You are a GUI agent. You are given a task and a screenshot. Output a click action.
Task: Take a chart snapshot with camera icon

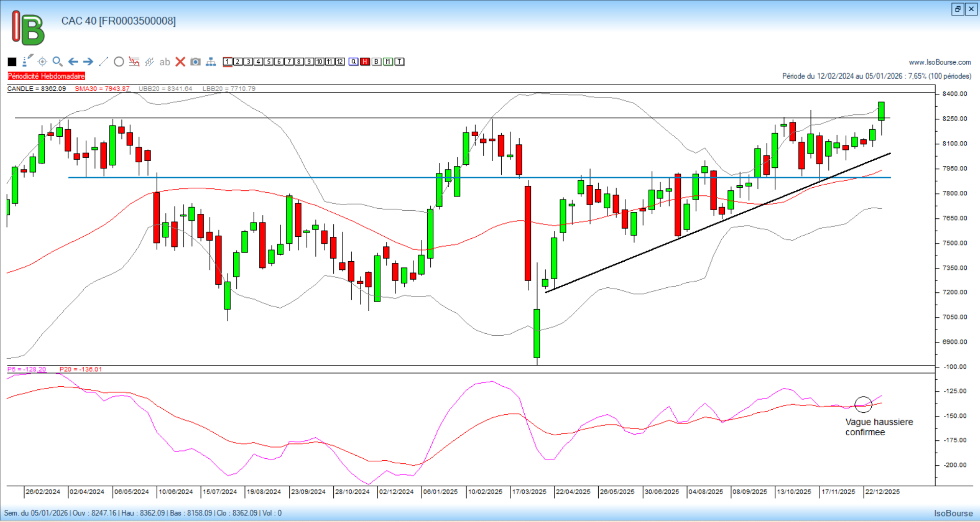[x=195, y=62]
